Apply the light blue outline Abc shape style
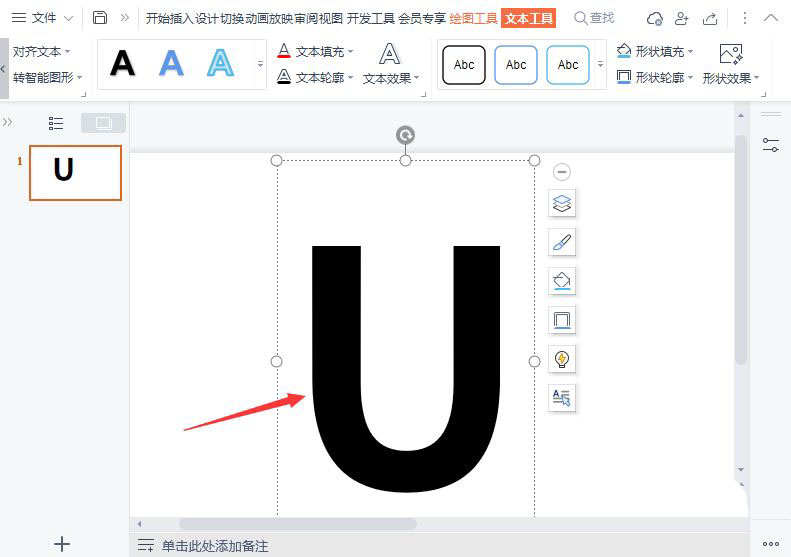The image size is (791, 557). pyautogui.click(x=568, y=65)
